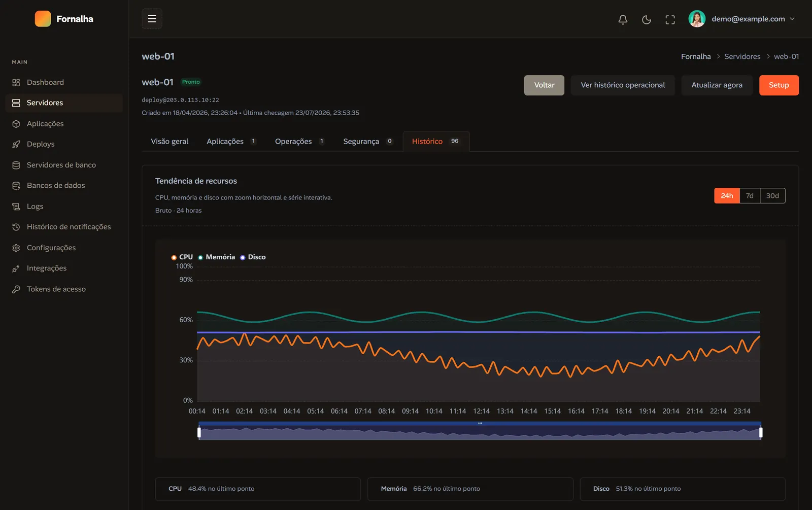
Task: Select the 24h time range
Action: [727, 196]
